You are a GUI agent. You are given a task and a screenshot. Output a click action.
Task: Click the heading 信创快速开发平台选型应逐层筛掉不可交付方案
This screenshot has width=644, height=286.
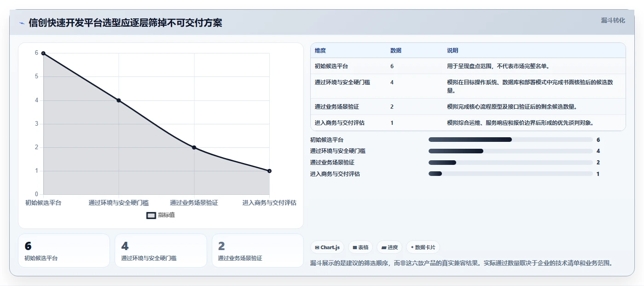coord(125,23)
